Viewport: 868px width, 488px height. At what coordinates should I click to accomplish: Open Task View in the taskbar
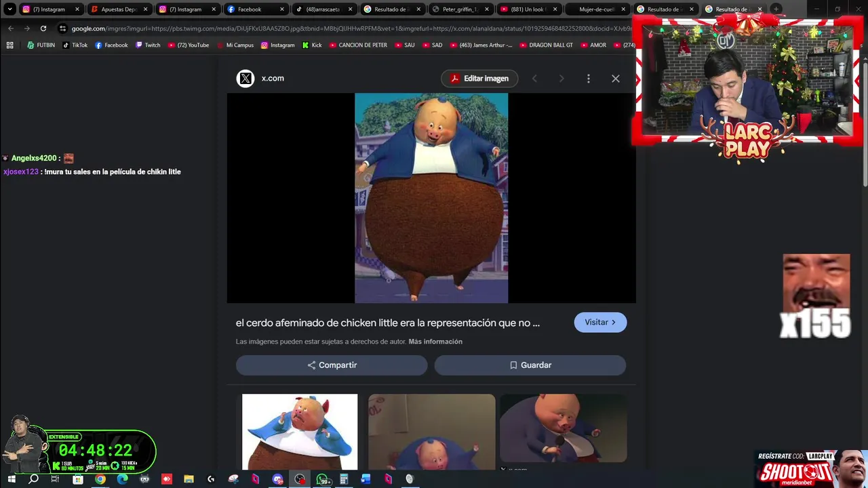click(x=55, y=479)
